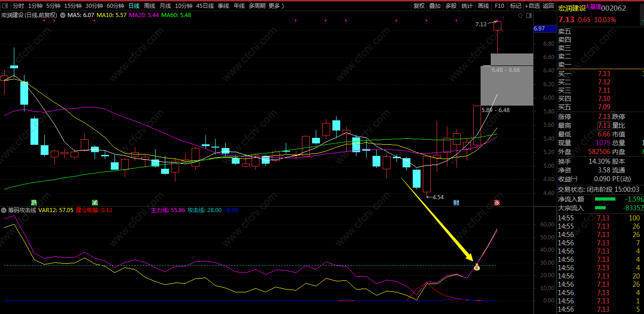Screen dimensions: 644x314
Task: Click the 买四 bid price 7.10
Action: (x=604, y=99)
